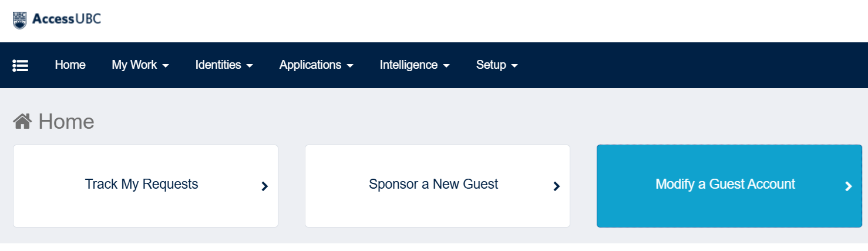Expand the caret next to Applications
868x251 pixels.
[x=350, y=66]
